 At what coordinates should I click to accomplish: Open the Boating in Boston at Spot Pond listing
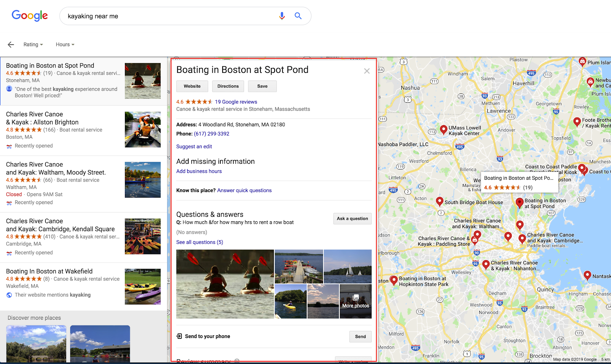[84, 81]
